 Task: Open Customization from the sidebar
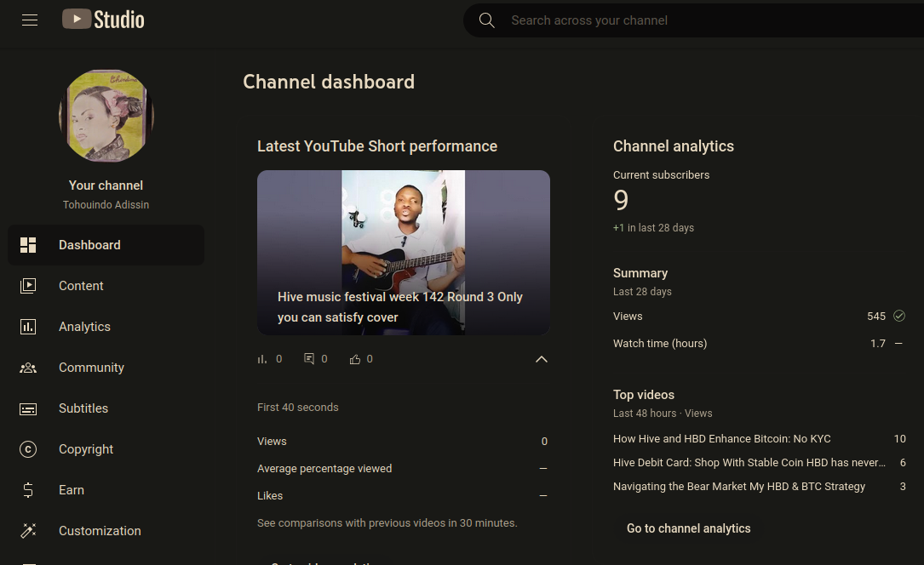106,531
